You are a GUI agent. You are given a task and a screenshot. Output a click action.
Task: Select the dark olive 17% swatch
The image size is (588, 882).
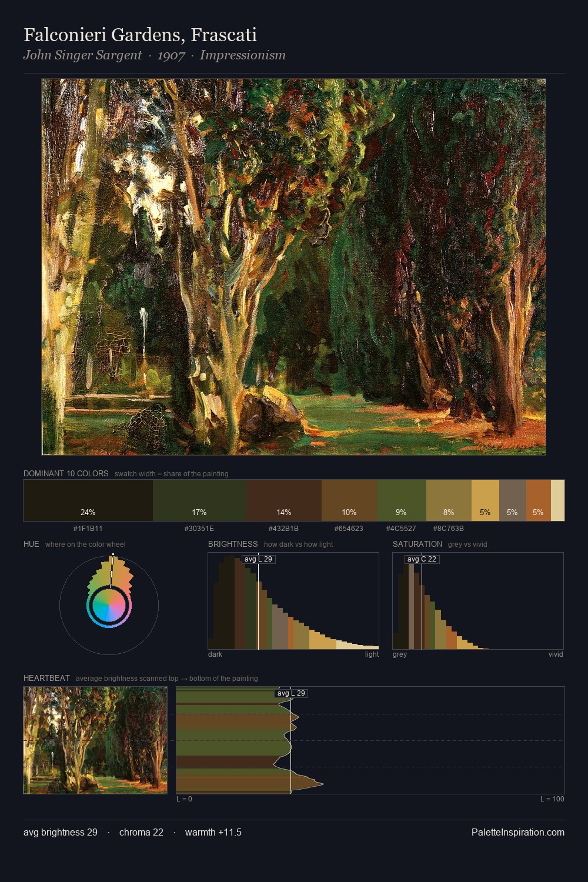point(199,500)
